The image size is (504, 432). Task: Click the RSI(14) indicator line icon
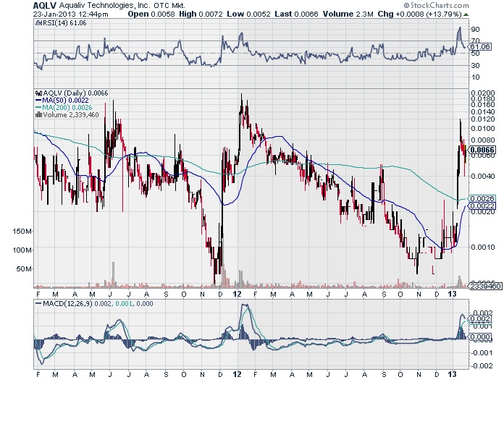click(x=38, y=23)
